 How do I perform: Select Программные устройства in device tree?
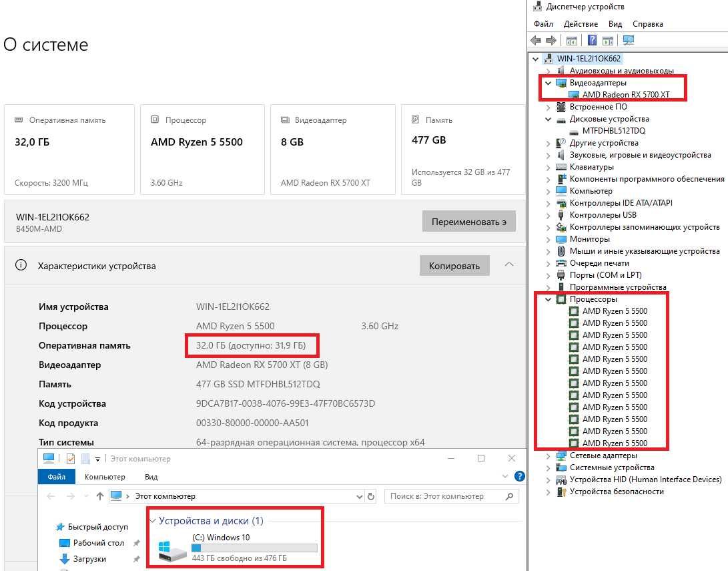[x=618, y=287]
